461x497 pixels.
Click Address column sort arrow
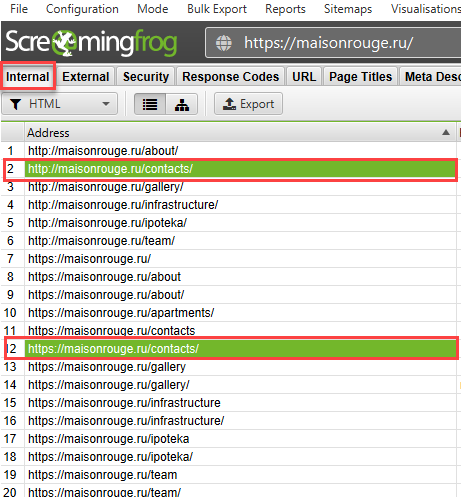(x=446, y=133)
